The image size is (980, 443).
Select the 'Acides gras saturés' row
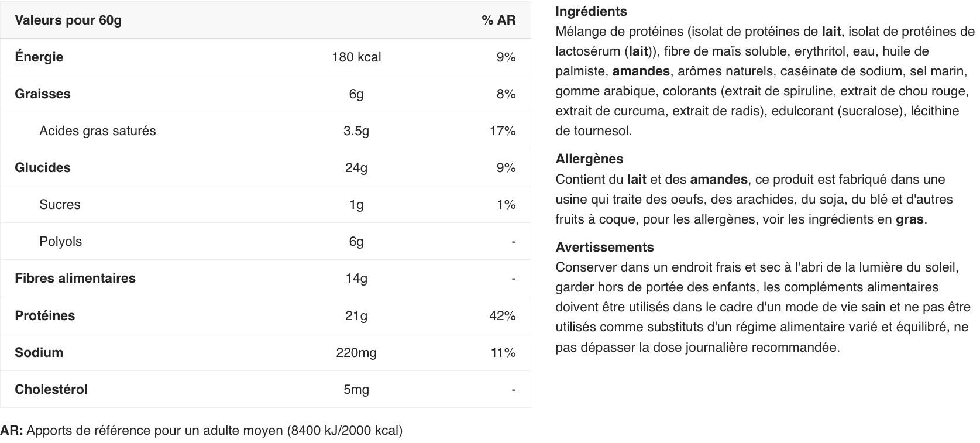point(266,131)
